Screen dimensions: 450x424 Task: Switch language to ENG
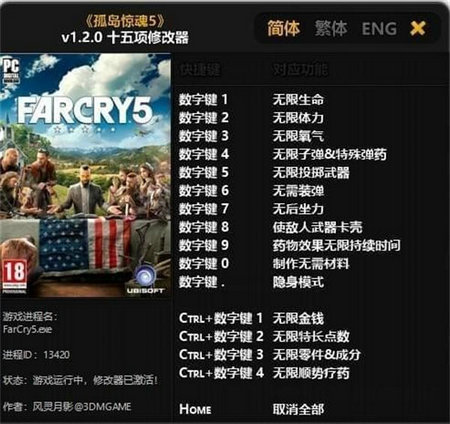[x=379, y=29]
